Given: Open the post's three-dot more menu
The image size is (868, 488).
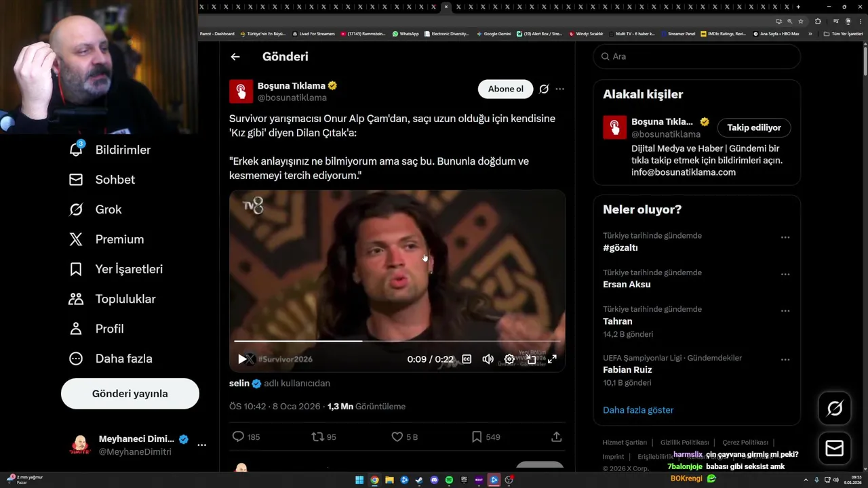Looking at the screenshot, I should tap(559, 89).
